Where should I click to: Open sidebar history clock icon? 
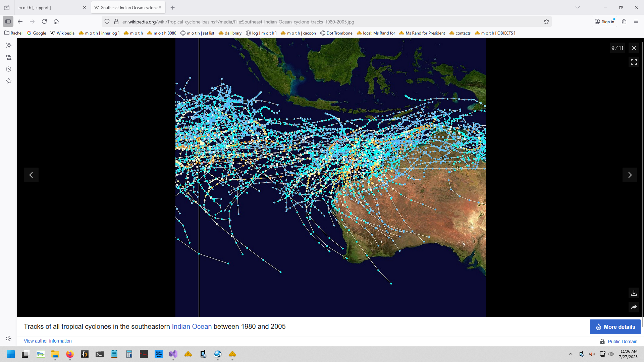click(9, 69)
